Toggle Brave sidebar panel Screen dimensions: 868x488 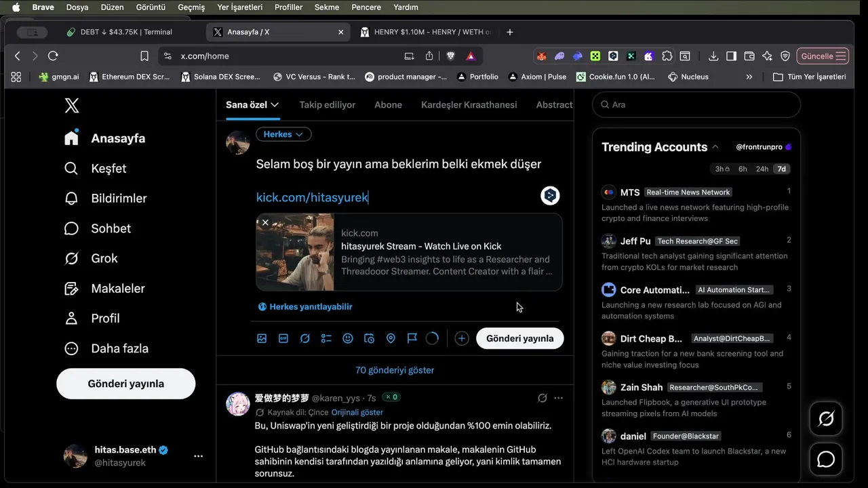tap(731, 56)
